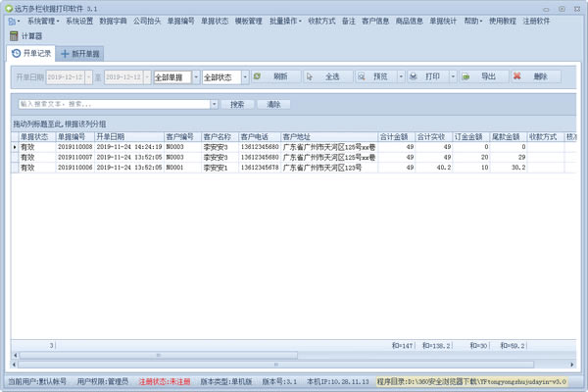Expand the preview button dropdown arrow
This screenshot has height=392, width=588.
pos(401,76)
